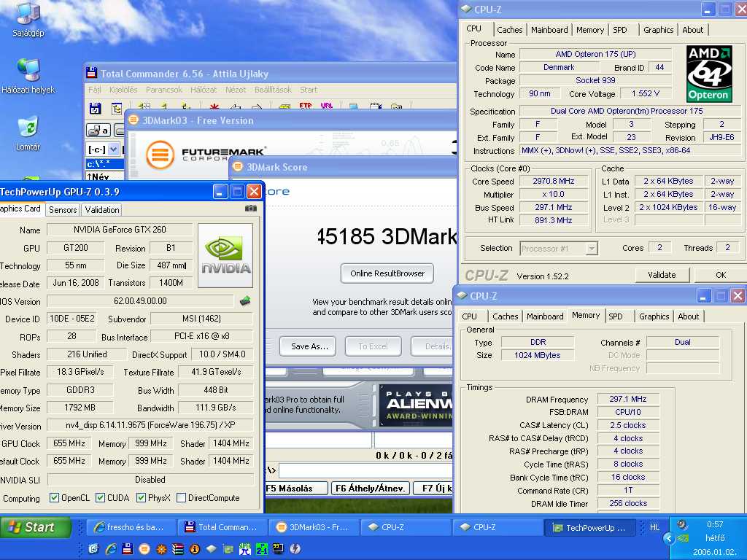Click the GPU name field NVIDIA GeForce GTX 260
The height and width of the screenshot is (560, 747).
(x=120, y=230)
